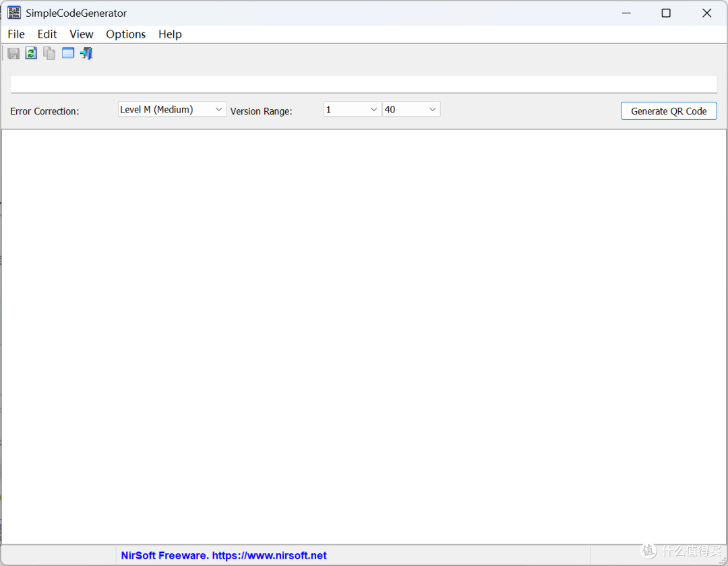Open the Edit menu
Viewport: 728px width, 566px height.
tap(47, 34)
